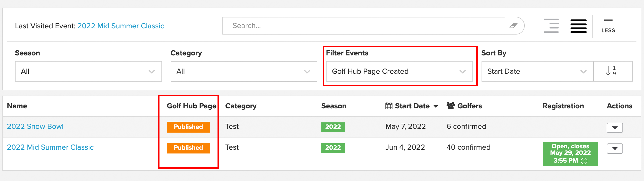Open the Sort By Start Date dropdown
644x181 pixels.
[x=537, y=71]
